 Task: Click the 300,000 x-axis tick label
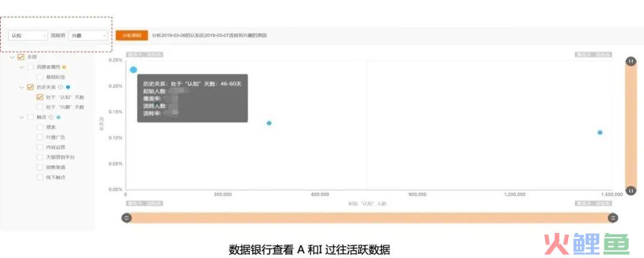pos(222,194)
